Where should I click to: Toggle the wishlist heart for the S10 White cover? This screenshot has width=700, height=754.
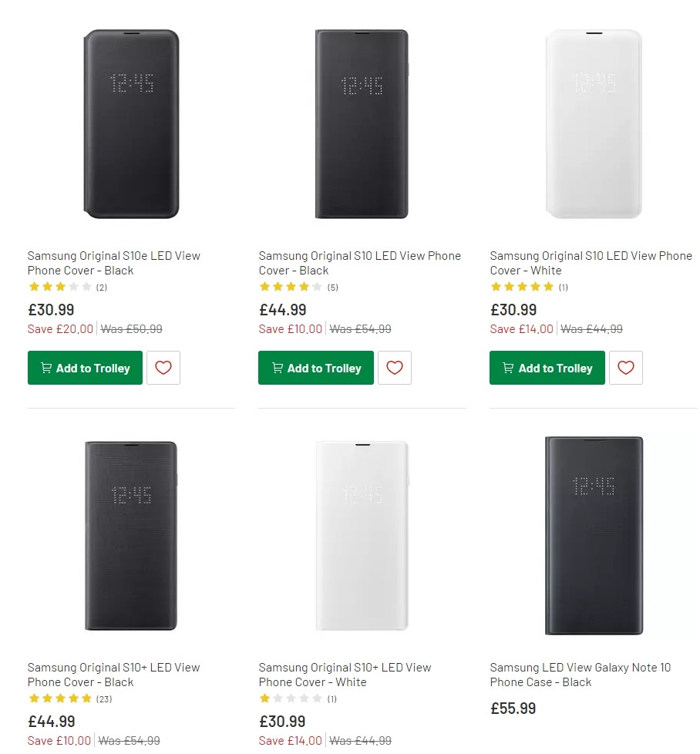tap(626, 368)
